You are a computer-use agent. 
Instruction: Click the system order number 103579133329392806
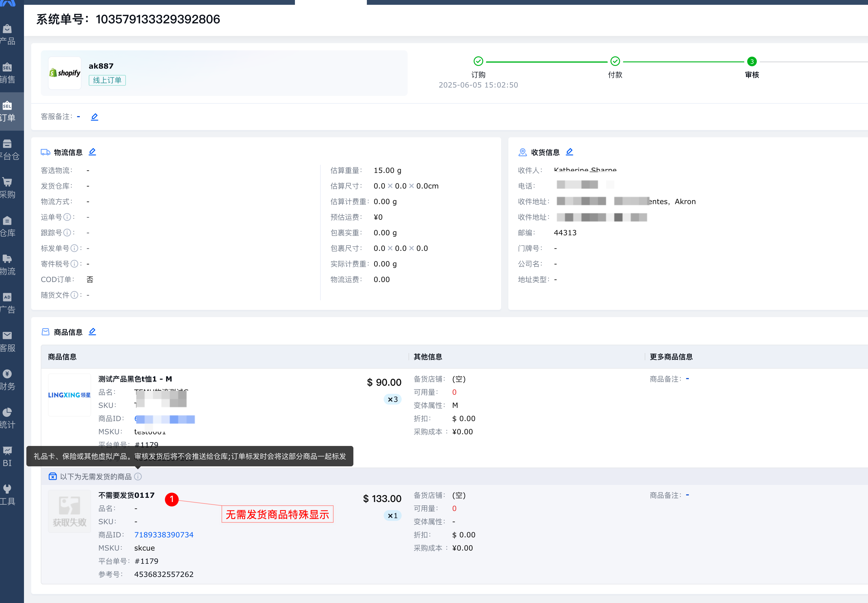coord(158,19)
